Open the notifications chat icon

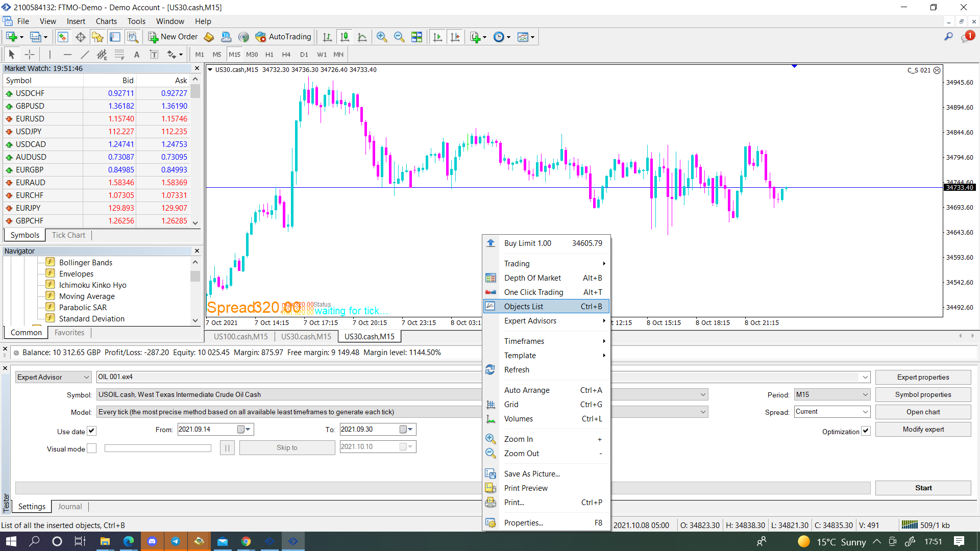coord(968,37)
